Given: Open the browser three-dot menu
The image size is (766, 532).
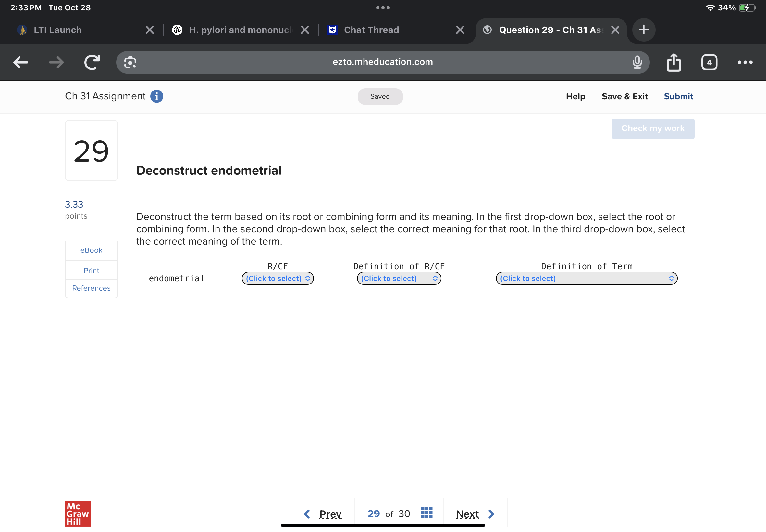Looking at the screenshot, I should tap(745, 62).
